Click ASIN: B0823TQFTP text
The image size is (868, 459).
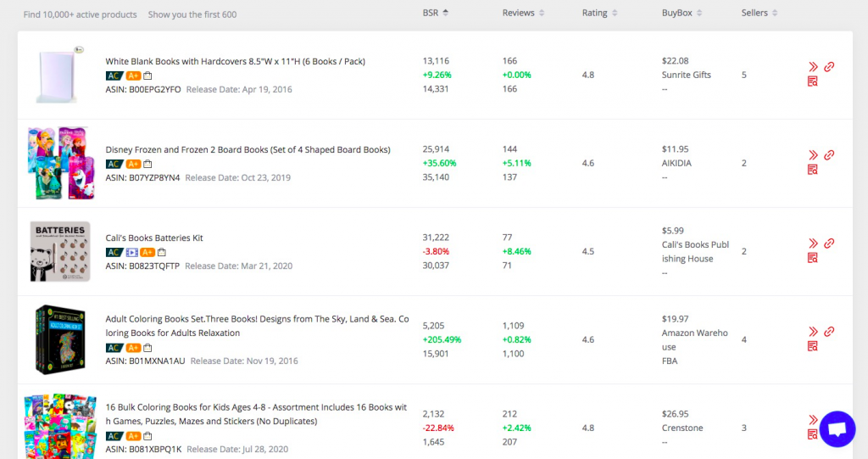[142, 266]
